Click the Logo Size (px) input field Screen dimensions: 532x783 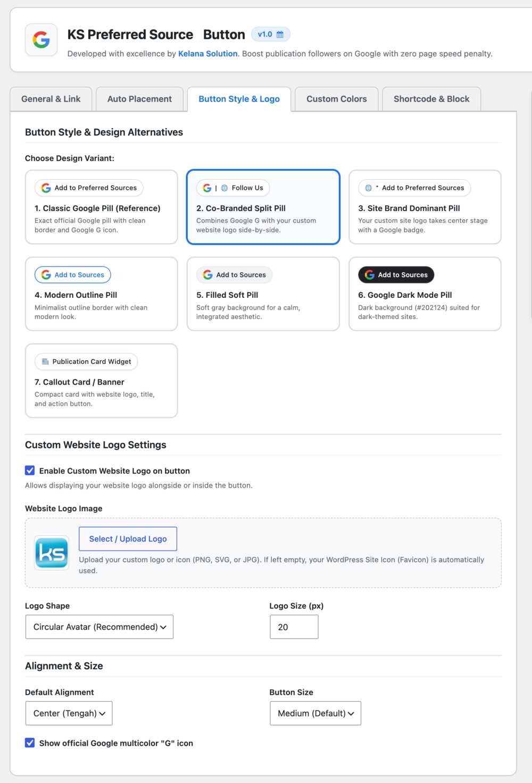[294, 627]
